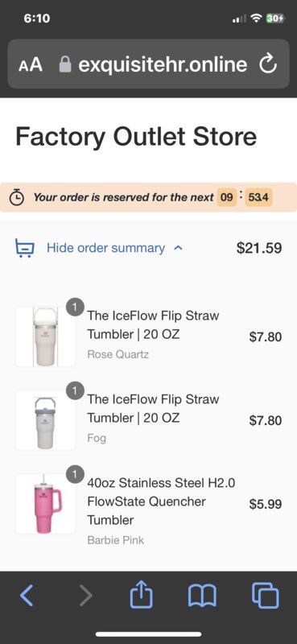Click the chevron beside Hide order summary
Screen dimensions: 297x644
[x=178, y=248]
